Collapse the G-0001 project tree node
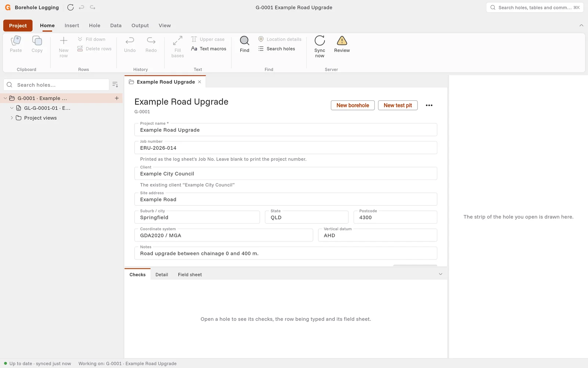Image resolution: width=588 pixels, height=368 pixels. pyautogui.click(x=5, y=98)
